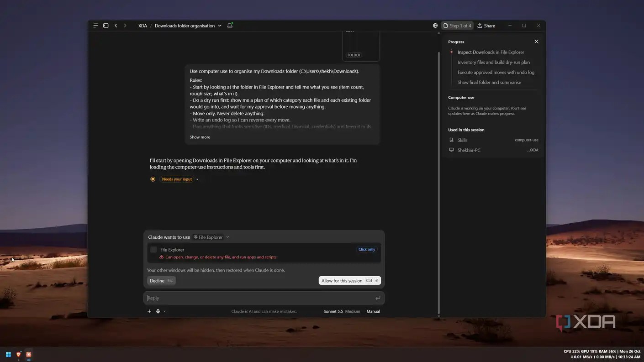Expand Downloads folder organisation title dropdown
This screenshot has height=362, width=644.
click(x=220, y=26)
